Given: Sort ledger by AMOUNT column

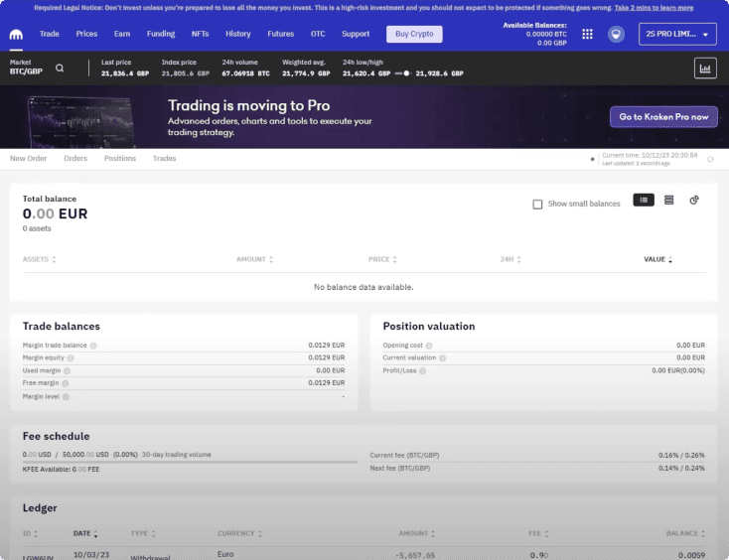Looking at the screenshot, I should 416,533.
